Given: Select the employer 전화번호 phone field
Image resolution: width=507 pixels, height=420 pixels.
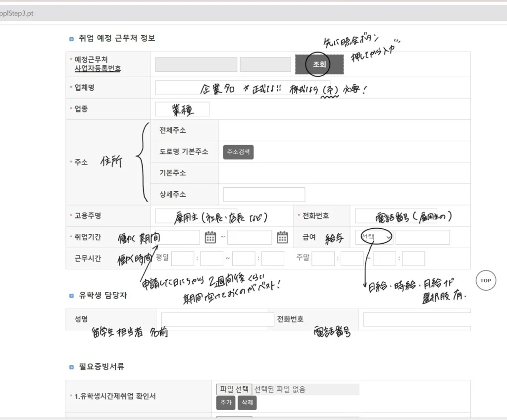Looking at the screenshot, I should pyautogui.click(x=396, y=216).
